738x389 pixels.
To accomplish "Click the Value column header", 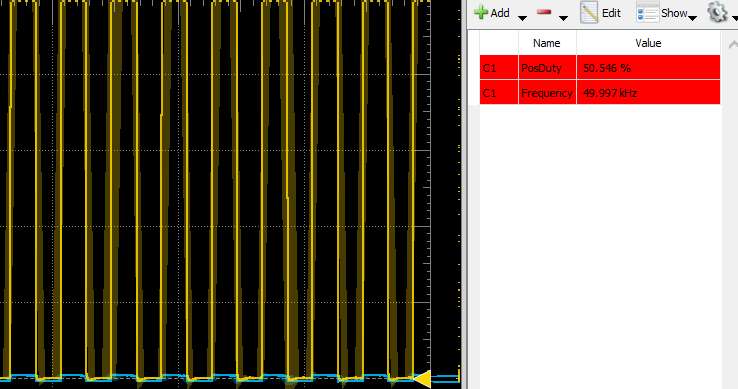I will (648, 43).
